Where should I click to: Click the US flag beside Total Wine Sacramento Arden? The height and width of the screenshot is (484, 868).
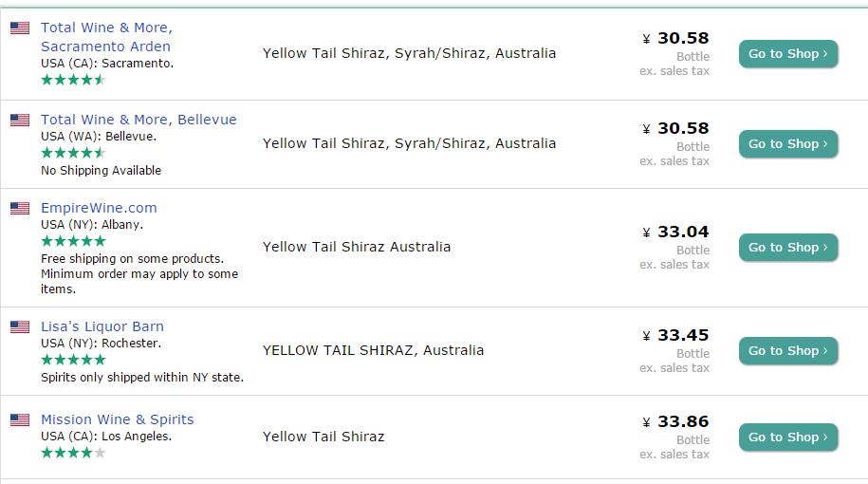(20, 28)
